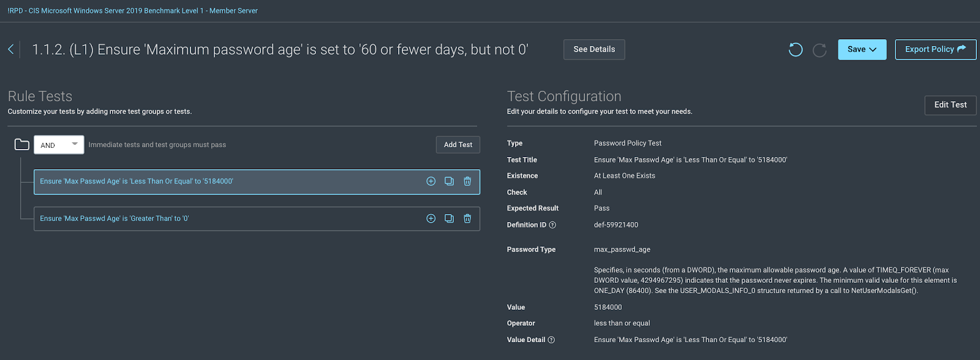Show help for Definition ID
Viewport: 980px width, 360px height.
pyautogui.click(x=552, y=225)
